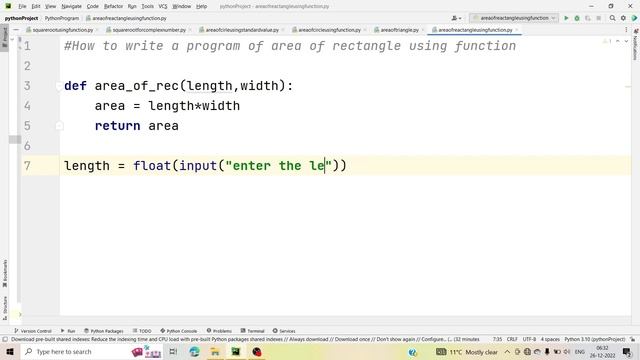The height and width of the screenshot is (360, 640).
Task: Open the Python Console tool window
Action: coord(178,331)
